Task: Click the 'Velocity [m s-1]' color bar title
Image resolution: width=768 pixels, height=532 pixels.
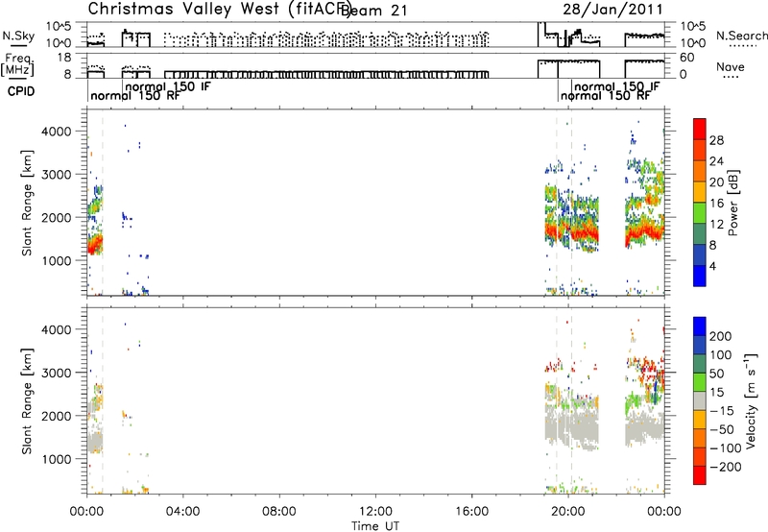Action: tap(751, 400)
